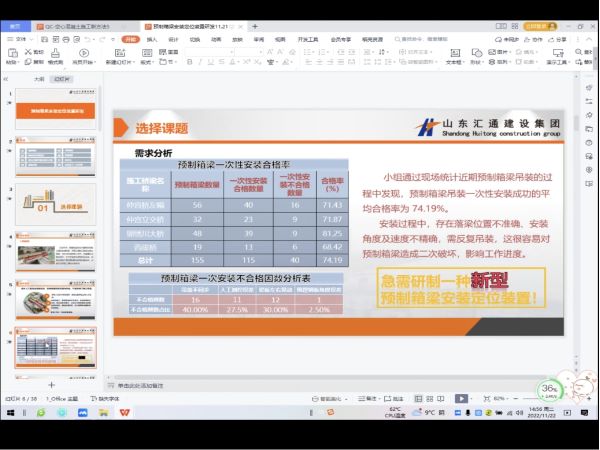The height and width of the screenshot is (450, 600).
Task: Click the paste clipboard icon
Action: click(12, 55)
